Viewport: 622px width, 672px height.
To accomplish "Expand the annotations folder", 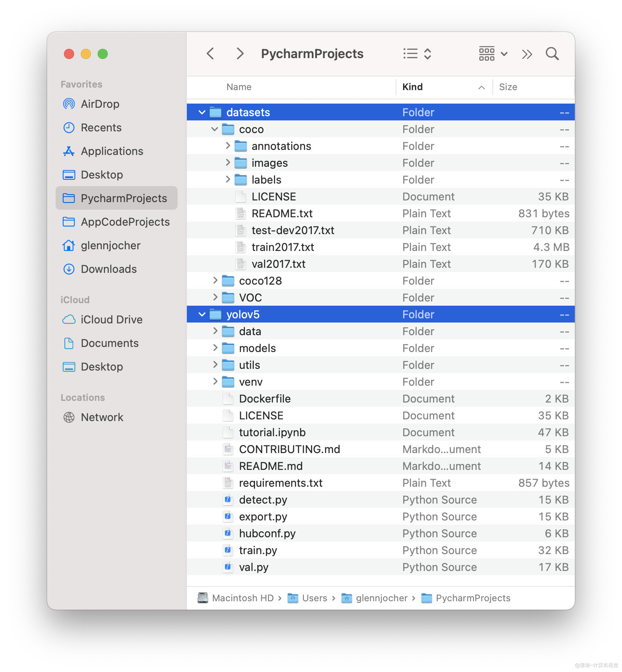I will [228, 146].
